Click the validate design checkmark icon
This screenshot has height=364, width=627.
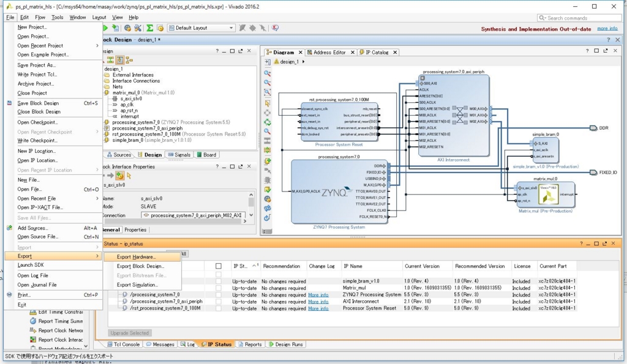(x=268, y=190)
